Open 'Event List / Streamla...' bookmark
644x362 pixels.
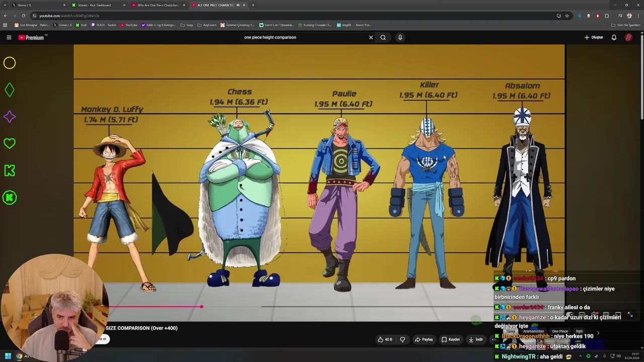click(x=277, y=25)
